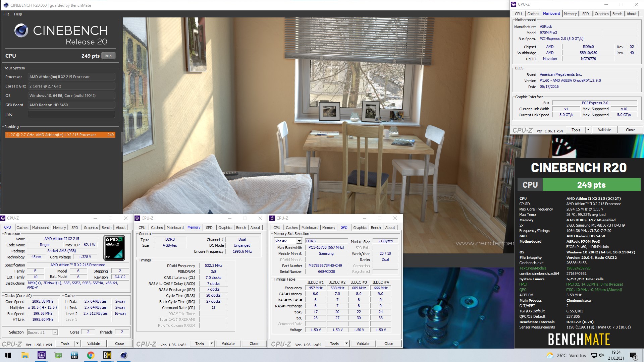
Task: Unmute via the volume tray icon
Action: point(602,355)
